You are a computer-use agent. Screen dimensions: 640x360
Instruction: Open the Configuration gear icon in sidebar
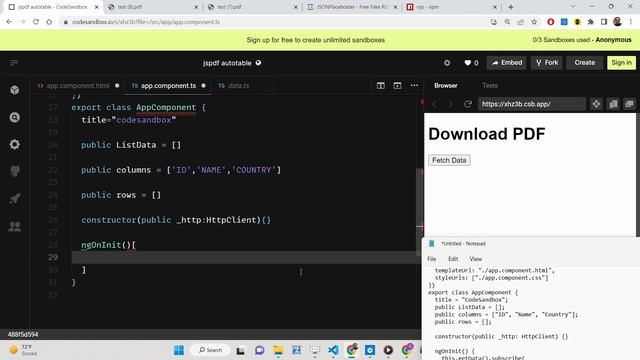coord(15,144)
